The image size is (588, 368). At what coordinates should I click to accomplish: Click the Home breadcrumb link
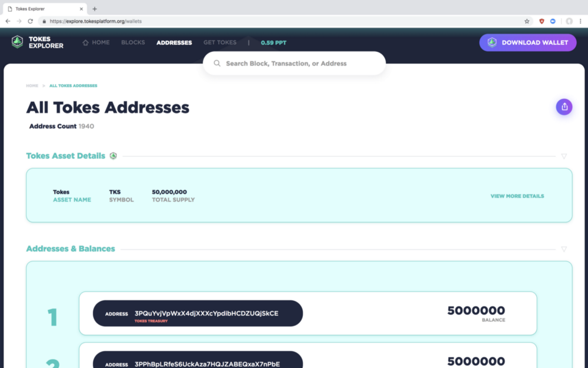(x=32, y=85)
